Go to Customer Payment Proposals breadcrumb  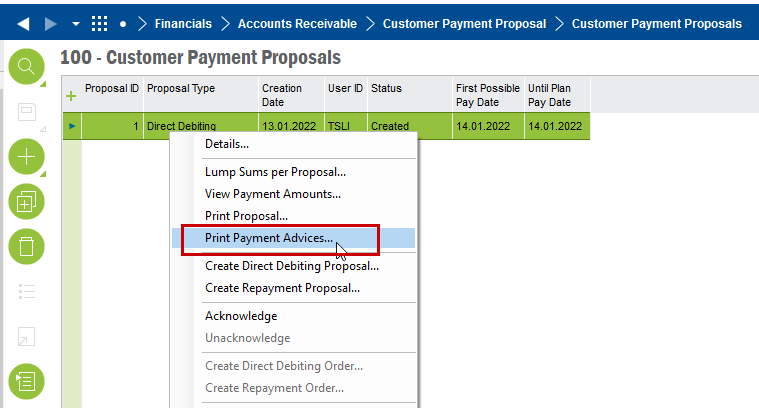click(x=656, y=24)
